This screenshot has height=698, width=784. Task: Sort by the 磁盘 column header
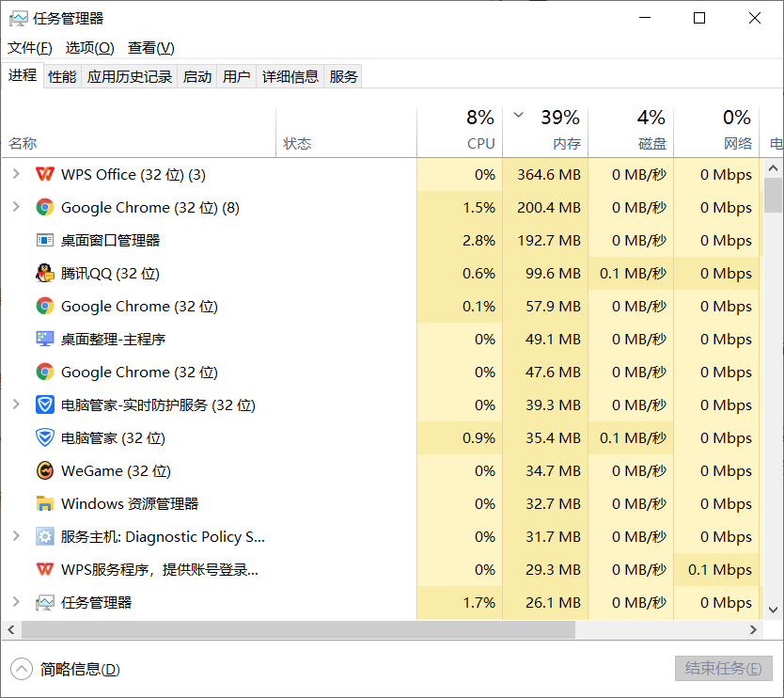click(x=631, y=133)
